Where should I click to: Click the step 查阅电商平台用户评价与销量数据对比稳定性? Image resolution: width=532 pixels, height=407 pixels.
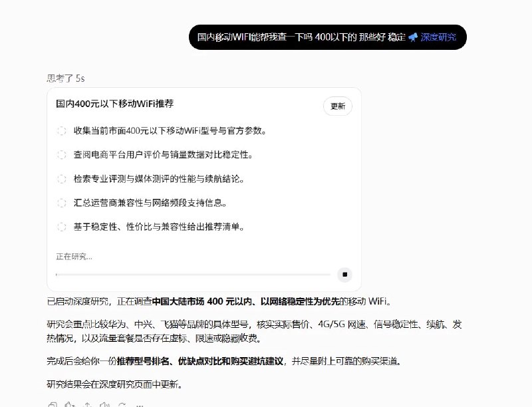[x=163, y=155]
